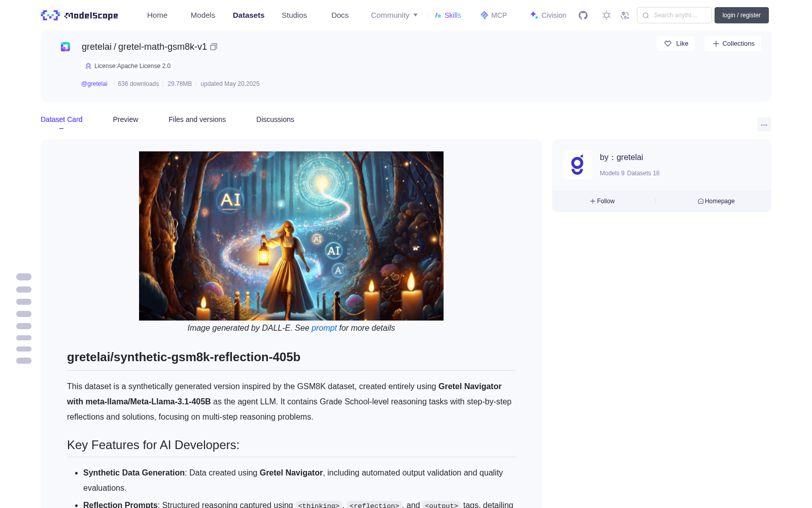
Task: Visit the gretelai Homepage
Action: [x=716, y=201]
